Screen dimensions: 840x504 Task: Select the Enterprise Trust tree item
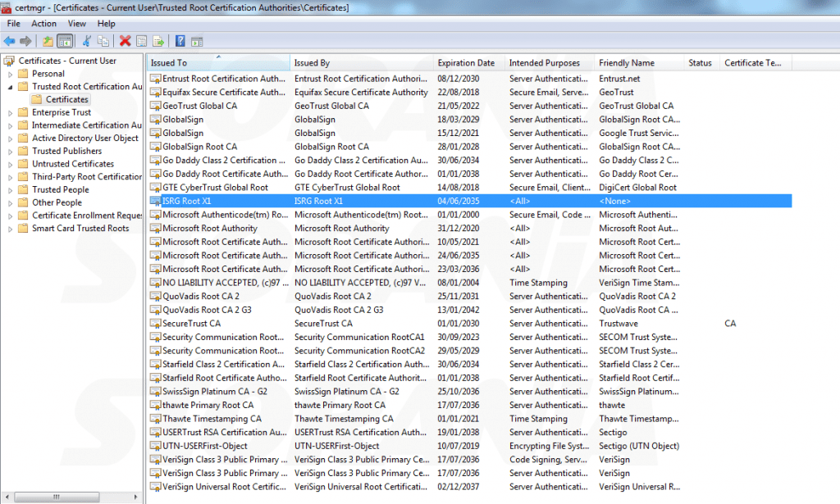(61, 112)
